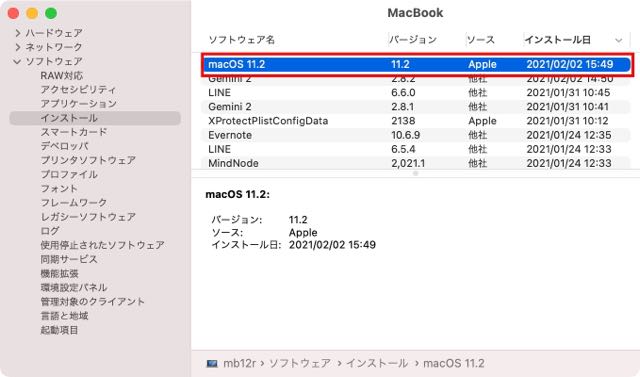This screenshot has width=640, height=377.
Task: Select レガシーソフトウェア in sidebar
Action: click(x=88, y=217)
